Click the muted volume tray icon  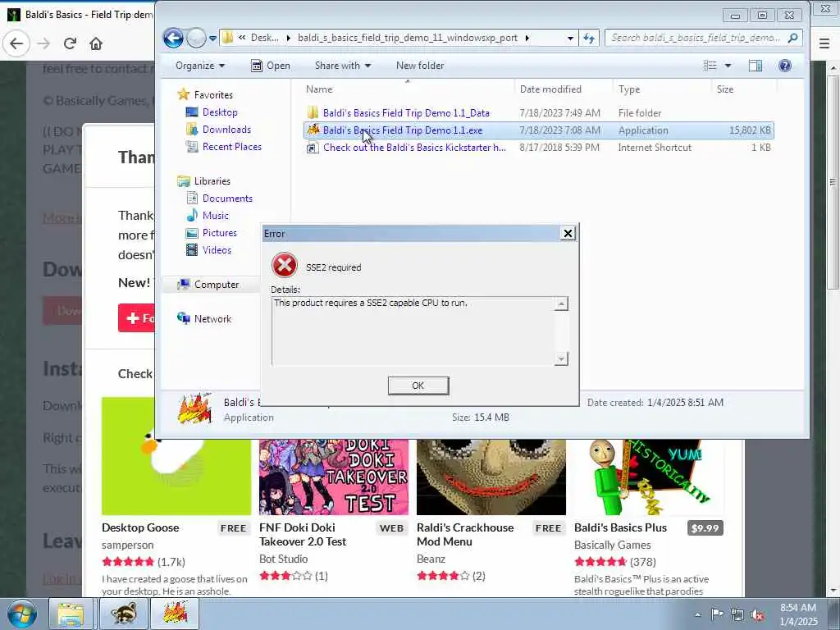tap(757, 615)
